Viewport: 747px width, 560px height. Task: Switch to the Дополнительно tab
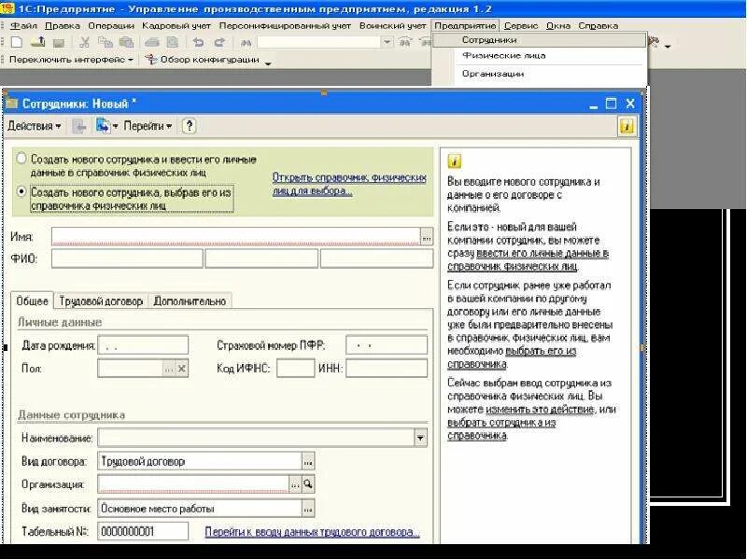coord(190,301)
